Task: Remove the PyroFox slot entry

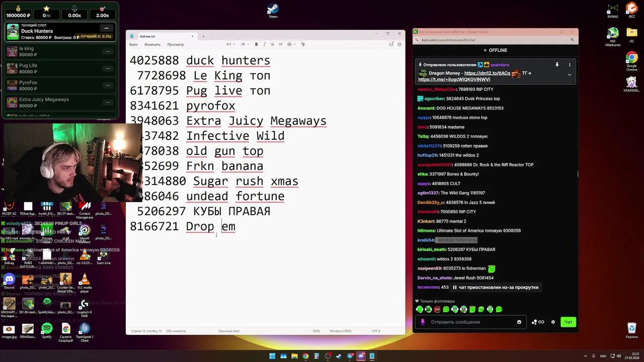Action: coord(108,85)
